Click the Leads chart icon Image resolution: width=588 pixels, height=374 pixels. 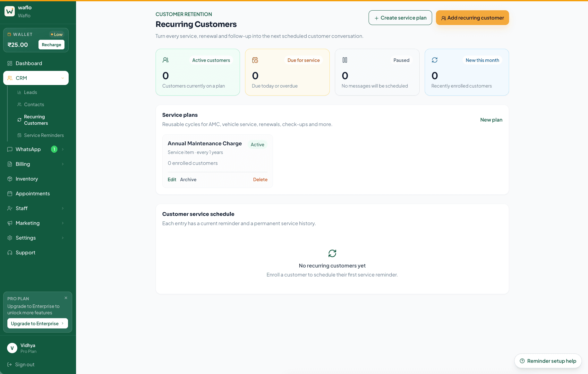pyautogui.click(x=19, y=92)
